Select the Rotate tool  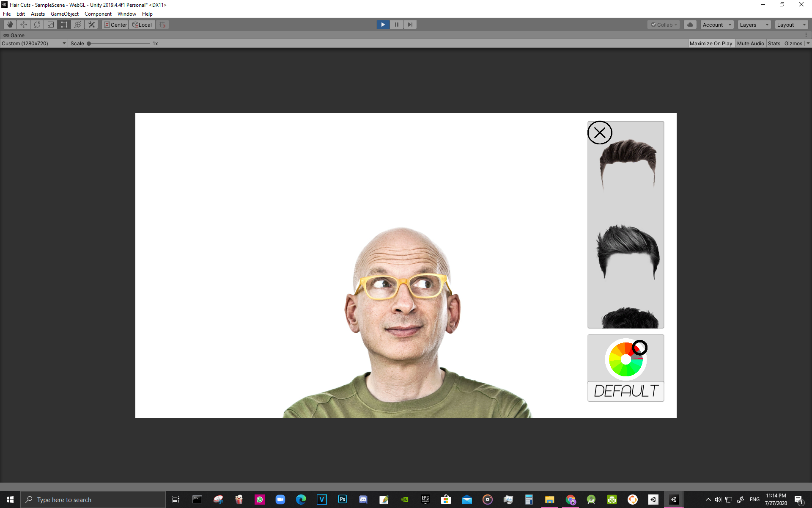point(37,25)
